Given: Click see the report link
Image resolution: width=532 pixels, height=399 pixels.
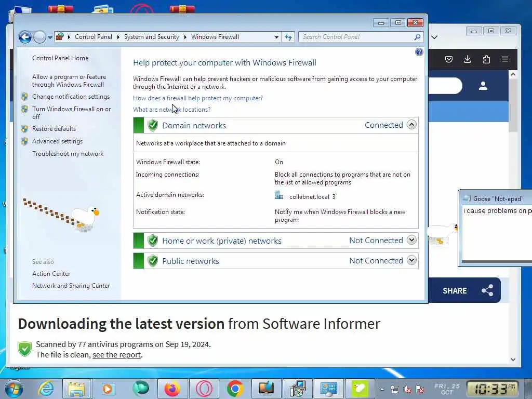Looking at the screenshot, I should click(x=116, y=355).
